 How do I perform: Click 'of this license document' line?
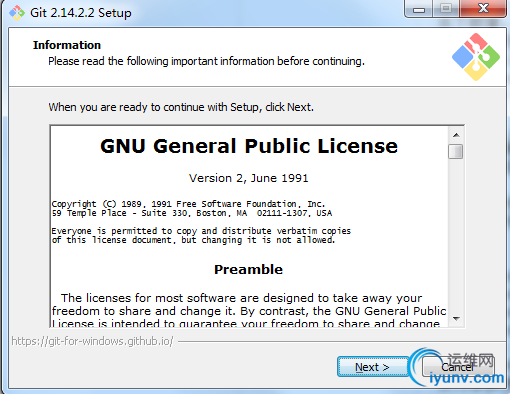tap(193, 240)
